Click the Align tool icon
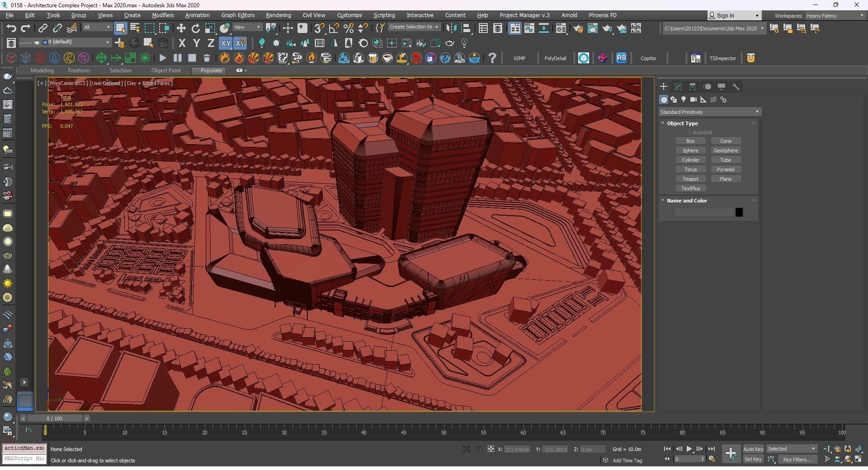868x470 pixels. tap(466, 28)
